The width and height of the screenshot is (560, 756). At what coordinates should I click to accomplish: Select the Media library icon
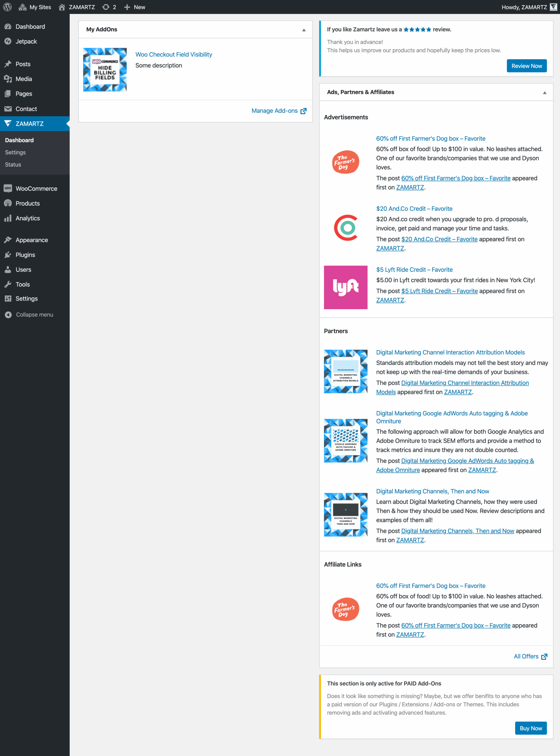coord(8,79)
